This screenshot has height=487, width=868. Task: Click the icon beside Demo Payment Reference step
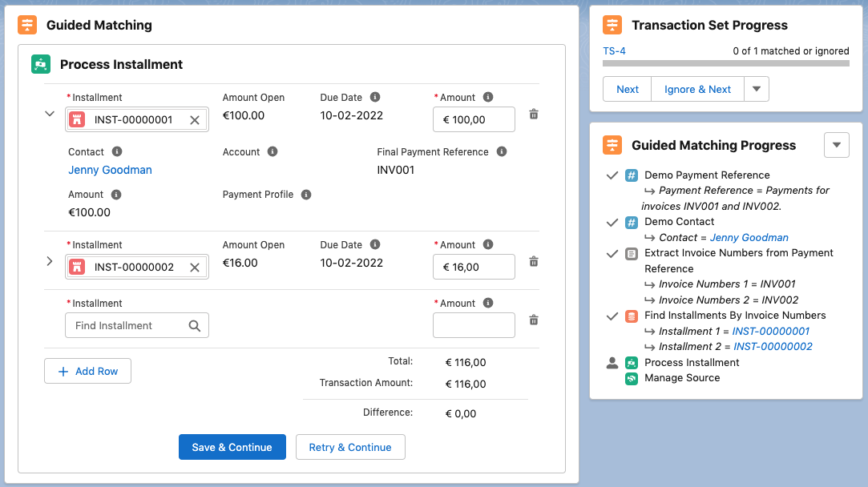(x=630, y=175)
